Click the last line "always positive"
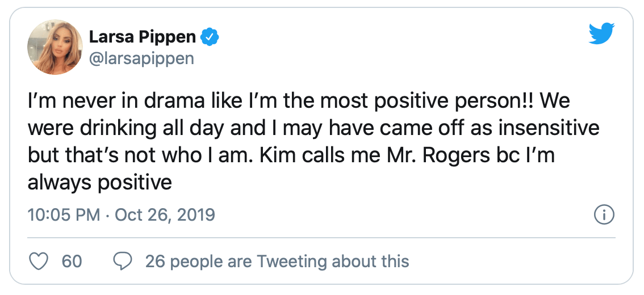Screen dimensions: 644x295 pos(99,183)
